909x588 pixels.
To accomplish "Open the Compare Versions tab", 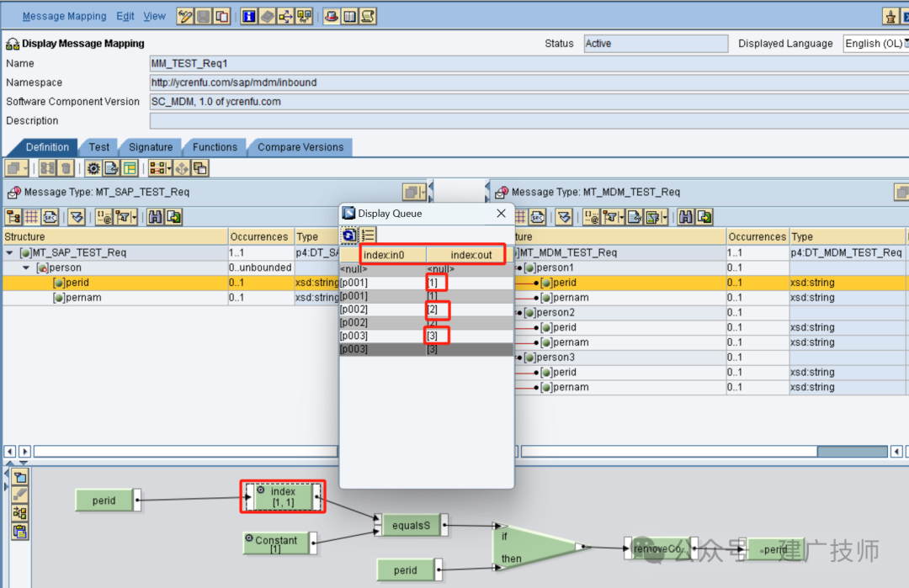I will [300, 147].
